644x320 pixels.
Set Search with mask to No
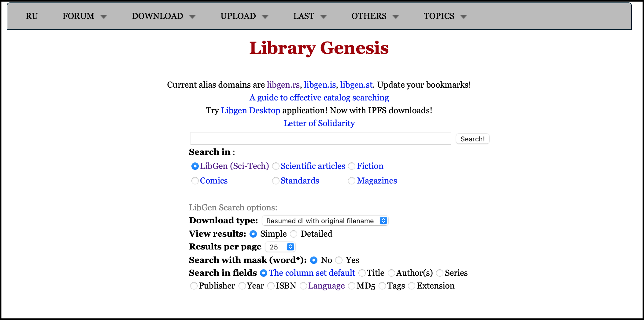point(314,260)
